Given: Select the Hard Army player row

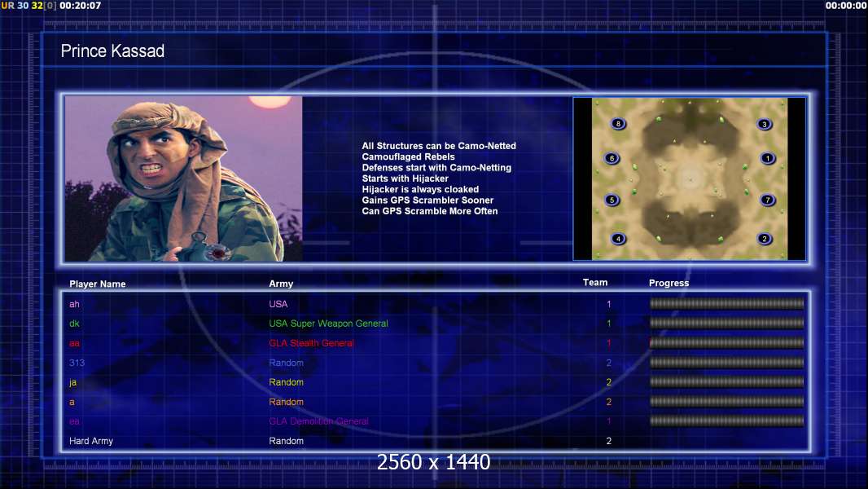Looking at the screenshot, I should [435, 441].
